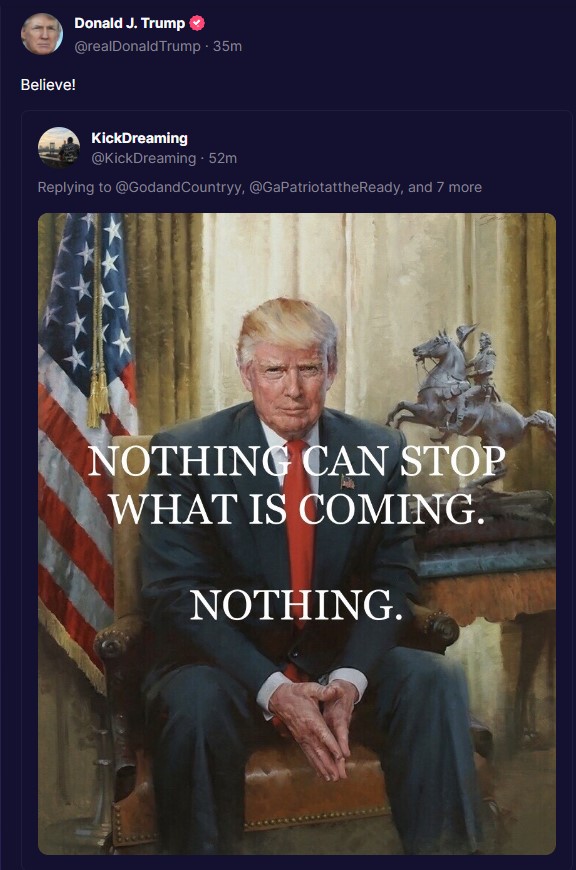Click the pink verified badge icon
Image resolution: width=576 pixels, height=870 pixels.
point(197,23)
